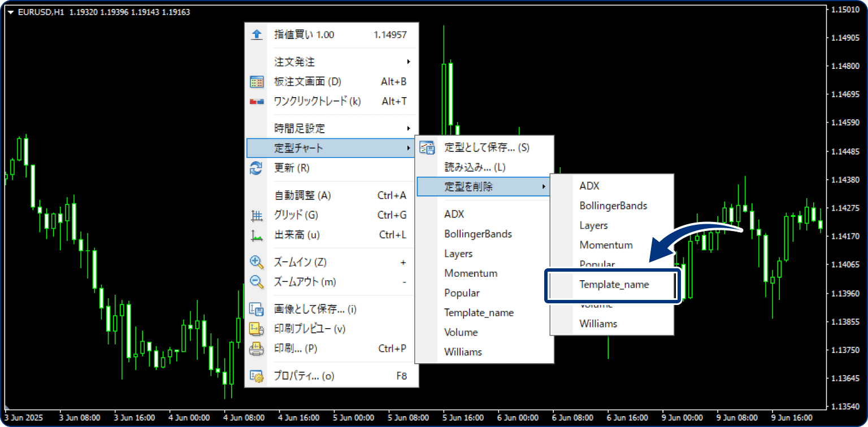Click the grid icon beside グリッド

pos(257,215)
